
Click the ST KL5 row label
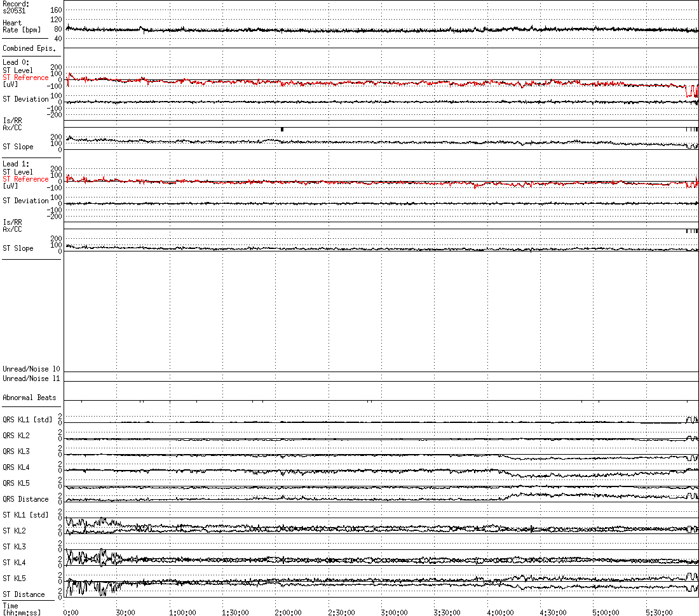(15, 579)
